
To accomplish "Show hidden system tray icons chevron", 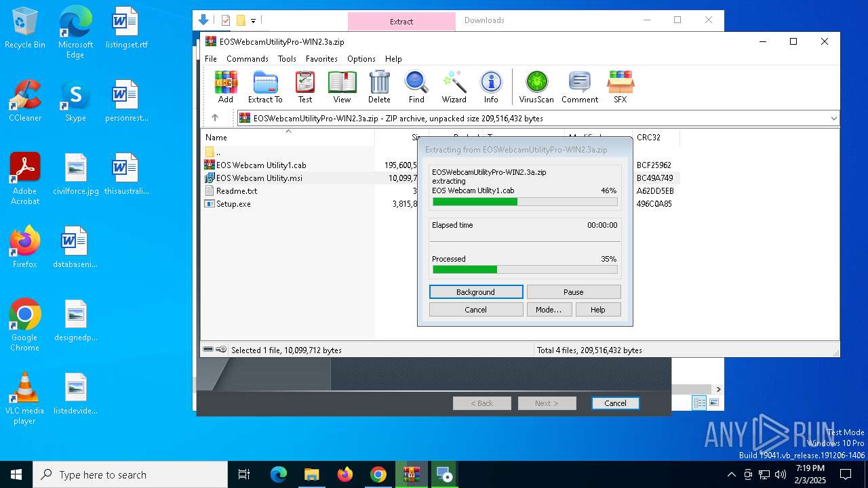I will (731, 474).
